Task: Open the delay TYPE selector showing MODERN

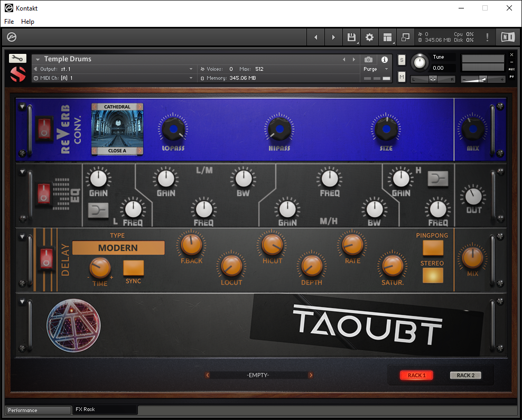Action: (x=118, y=248)
